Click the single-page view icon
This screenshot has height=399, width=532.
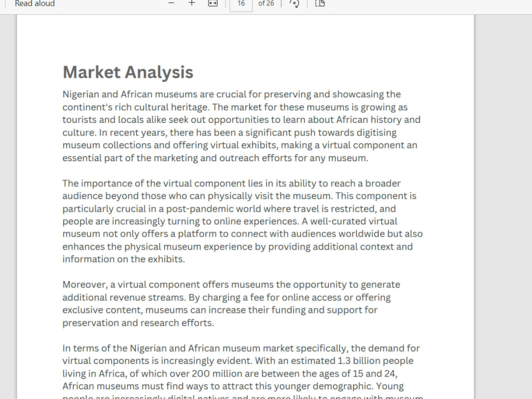319,3
